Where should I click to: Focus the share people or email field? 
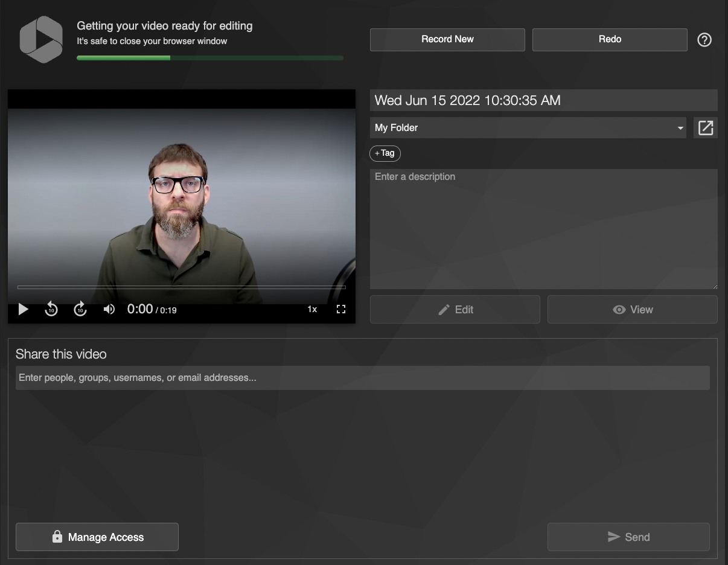pyautogui.click(x=363, y=378)
